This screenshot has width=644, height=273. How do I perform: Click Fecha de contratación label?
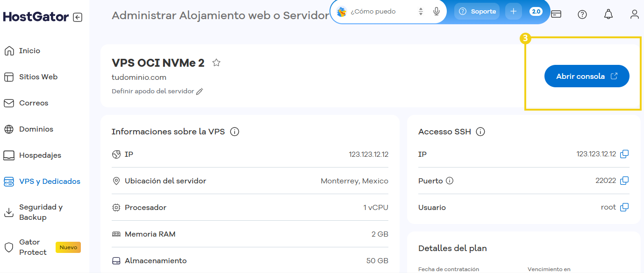tap(449, 269)
